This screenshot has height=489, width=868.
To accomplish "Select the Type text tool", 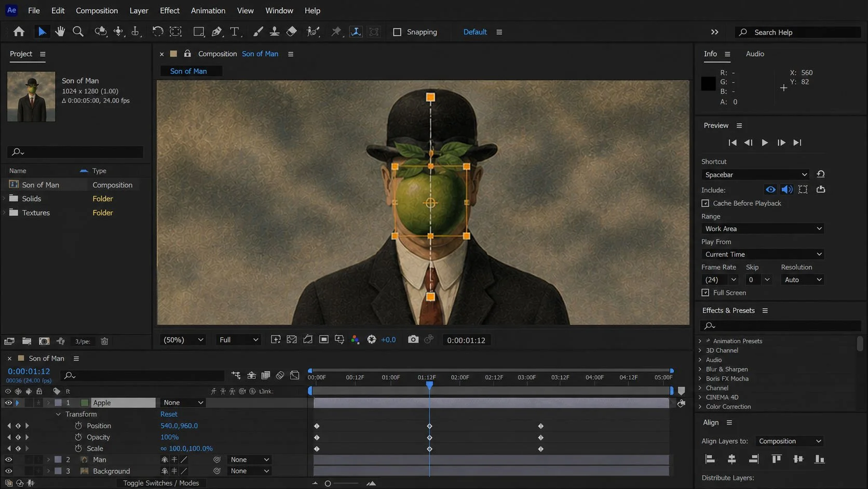I will click(x=235, y=32).
